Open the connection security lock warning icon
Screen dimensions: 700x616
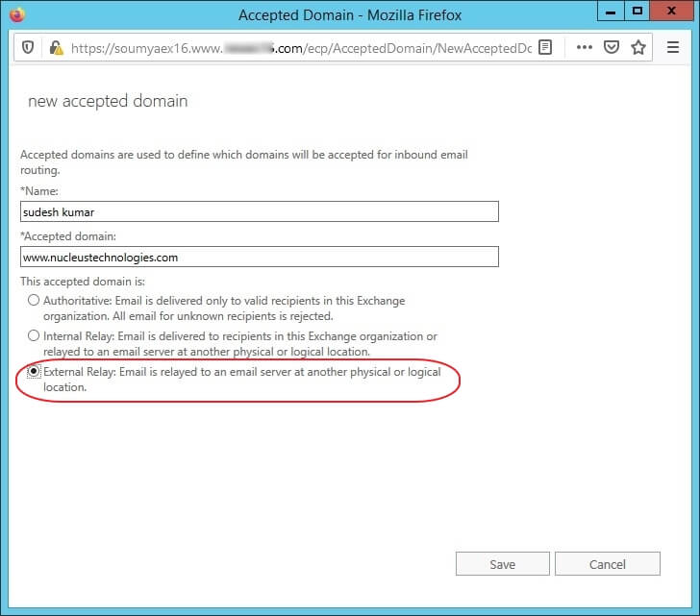point(56,47)
